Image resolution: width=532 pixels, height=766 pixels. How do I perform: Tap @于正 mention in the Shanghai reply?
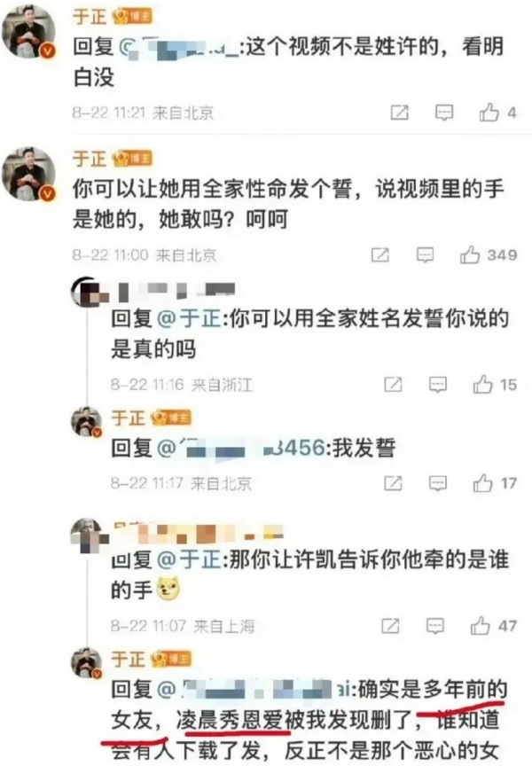tap(189, 559)
